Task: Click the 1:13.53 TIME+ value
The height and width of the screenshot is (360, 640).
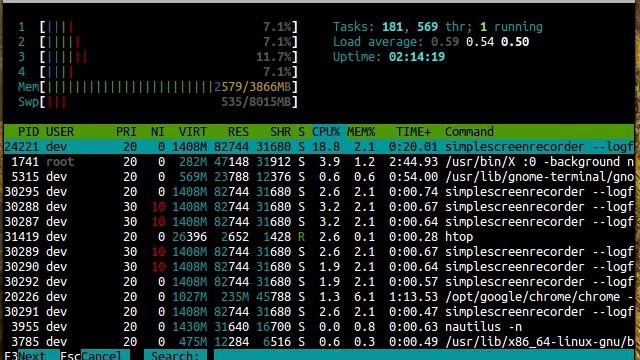Action: click(x=413, y=297)
